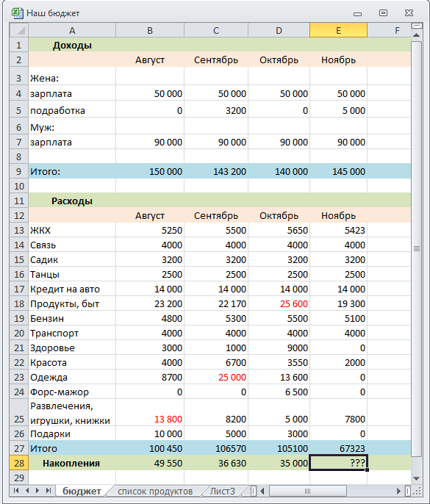
Task: Select red cell with value 25 600
Action: click(x=279, y=303)
